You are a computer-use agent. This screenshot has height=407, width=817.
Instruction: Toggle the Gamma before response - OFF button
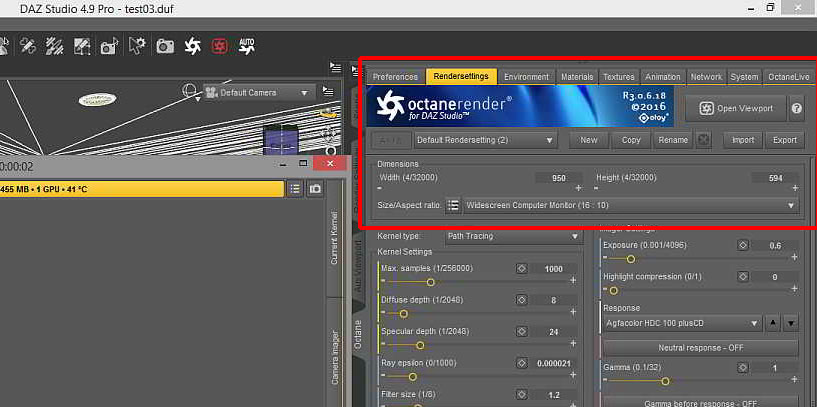pos(700,403)
